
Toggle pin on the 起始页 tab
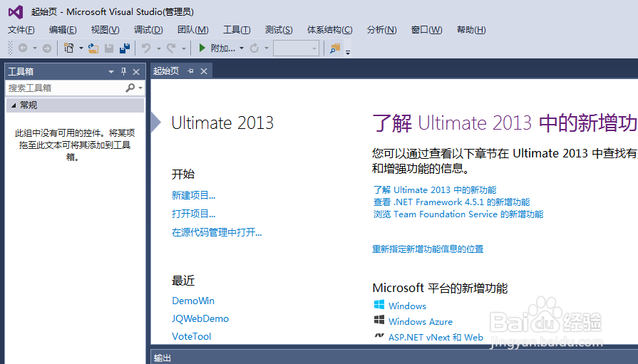(190, 71)
